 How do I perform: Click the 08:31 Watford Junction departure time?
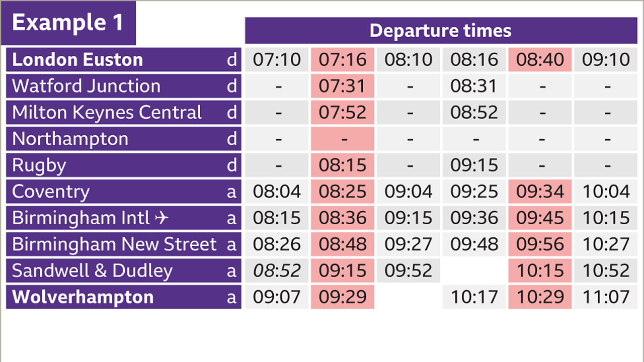(474, 86)
